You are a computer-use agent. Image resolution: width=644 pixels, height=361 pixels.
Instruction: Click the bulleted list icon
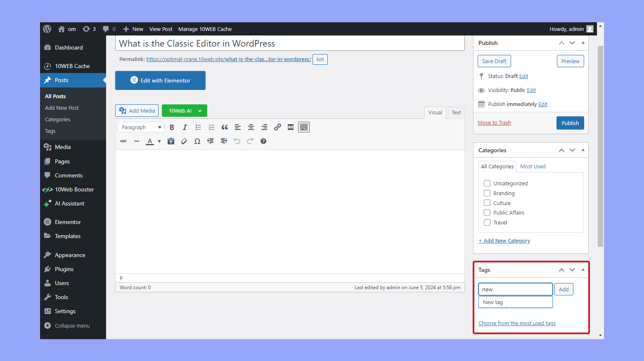pos(198,127)
